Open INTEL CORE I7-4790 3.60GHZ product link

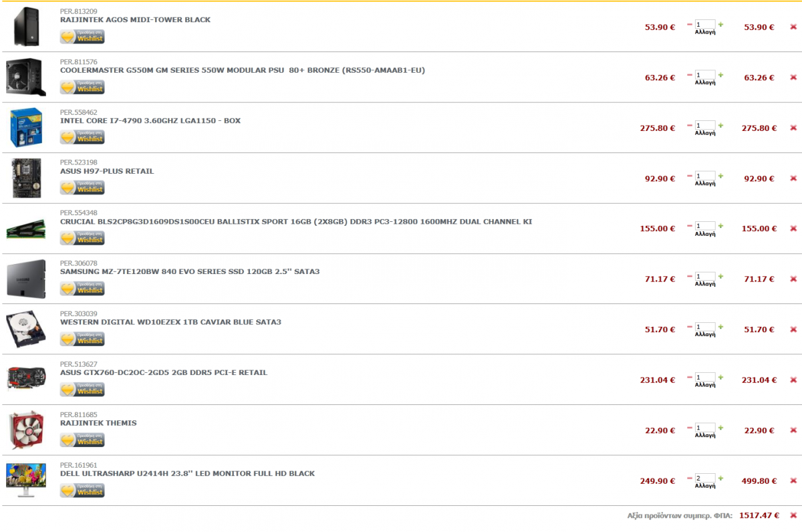pyautogui.click(x=150, y=121)
